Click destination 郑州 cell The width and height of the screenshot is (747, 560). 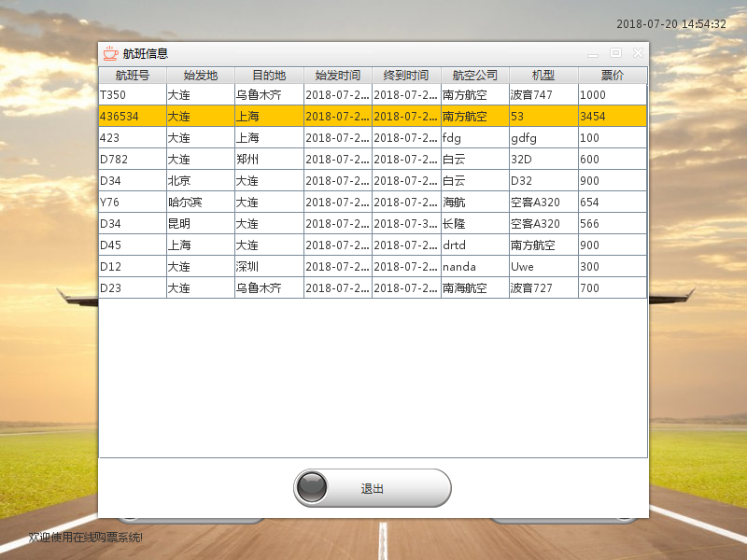pos(269,159)
